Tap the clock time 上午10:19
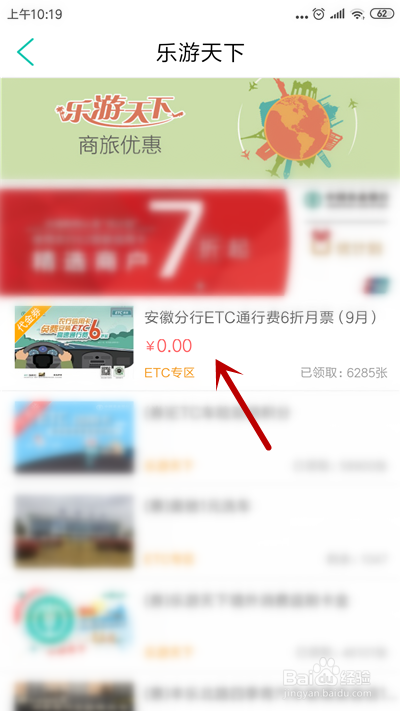The width and height of the screenshot is (400, 711). (x=35, y=15)
